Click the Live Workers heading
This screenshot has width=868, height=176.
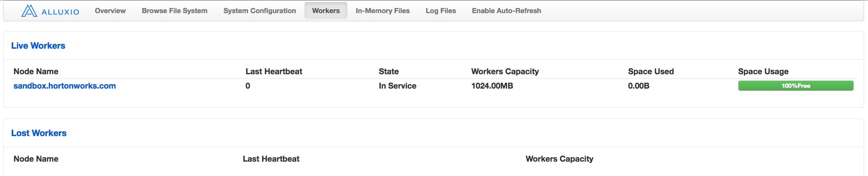[38, 45]
